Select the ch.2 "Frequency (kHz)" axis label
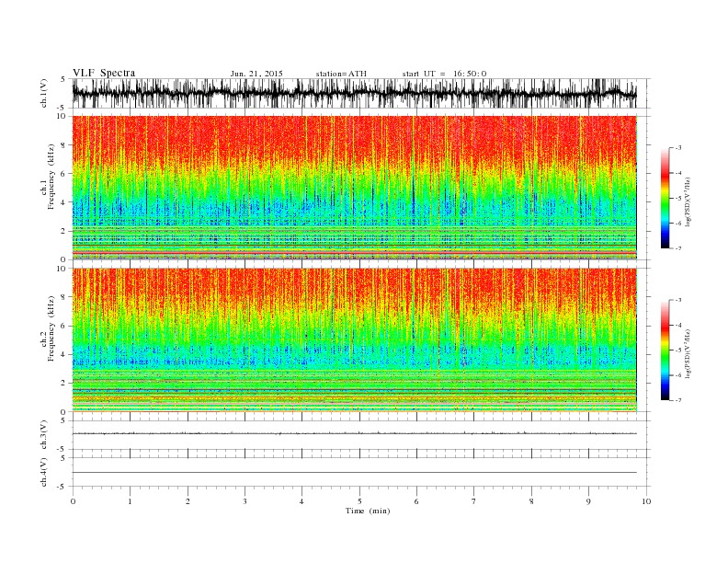 point(51,327)
